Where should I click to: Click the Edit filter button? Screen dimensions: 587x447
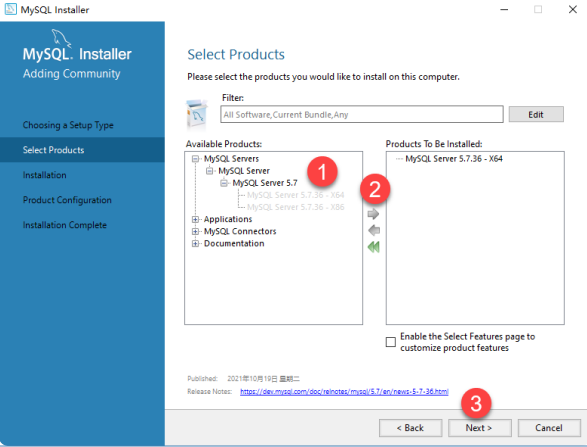[536, 115]
